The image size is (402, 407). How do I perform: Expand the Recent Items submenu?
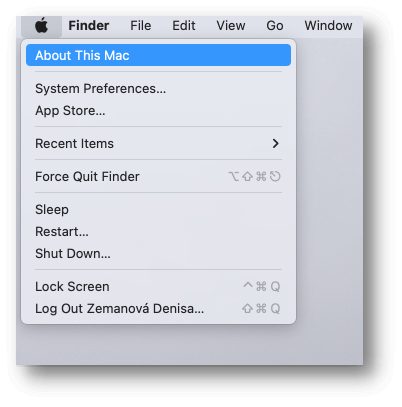click(158, 144)
